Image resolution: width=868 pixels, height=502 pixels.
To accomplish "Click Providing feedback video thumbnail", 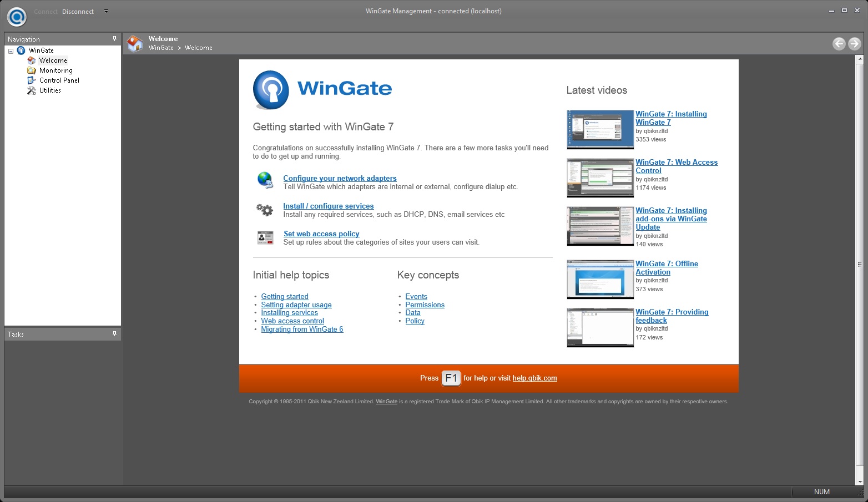I will (x=600, y=327).
